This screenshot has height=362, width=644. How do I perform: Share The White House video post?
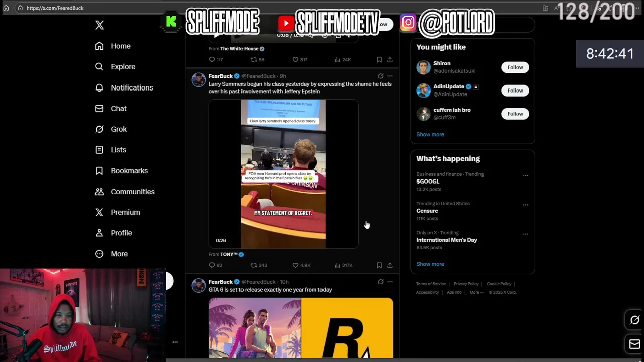[x=390, y=60]
